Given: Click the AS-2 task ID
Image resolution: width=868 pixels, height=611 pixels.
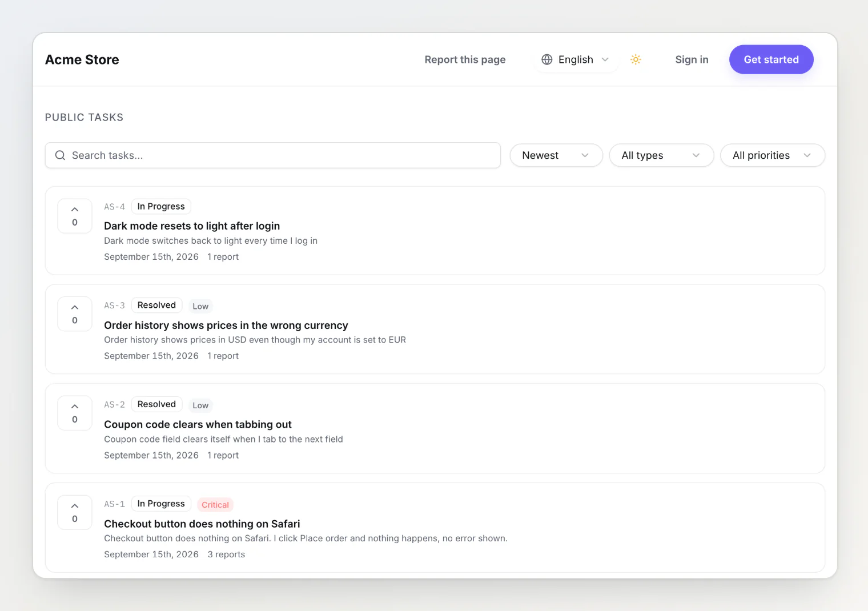Looking at the screenshot, I should 114,405.
